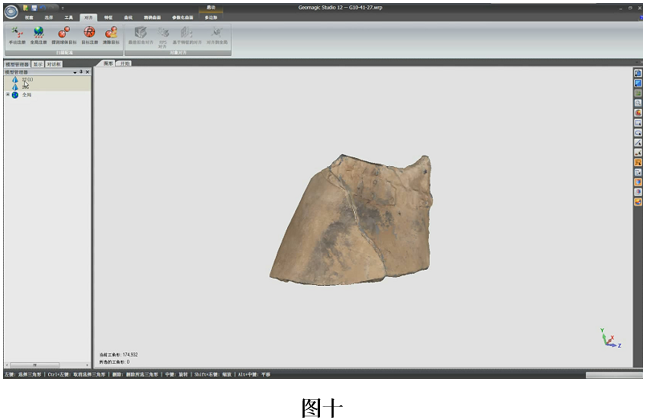Click the 清除目标 ribbon icon
The width and height of the screenshot is (648, 420).
tap(111, 33)
